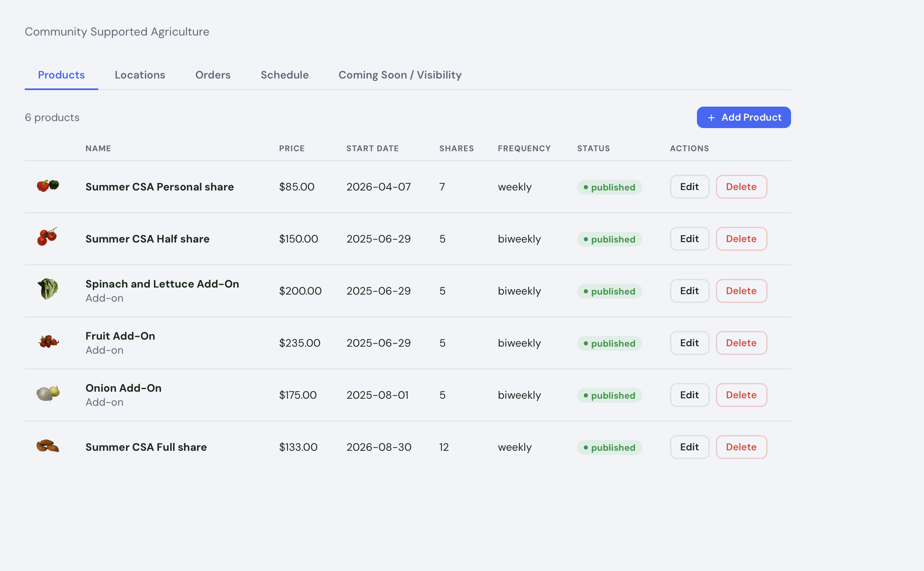Click the 2026-04-07 start date
924x571 pixels.
(x=379, y=187)
